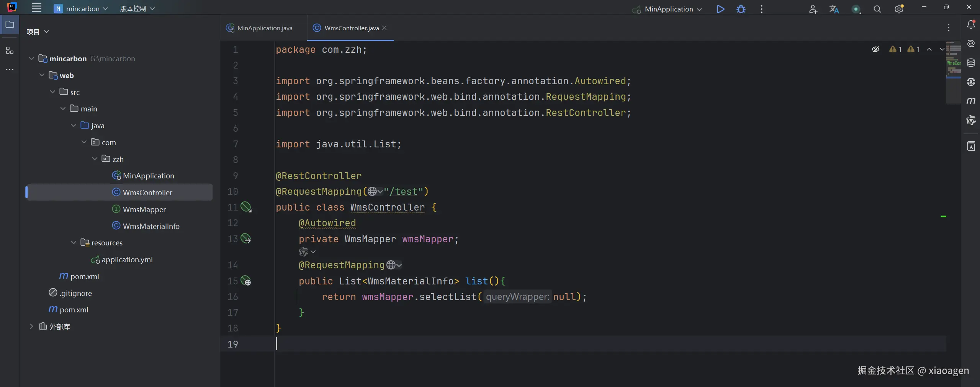Close the WmsController.java tab
Image resolution: width=980 pixels, height=387 pixels.
[x=384, y=28]
